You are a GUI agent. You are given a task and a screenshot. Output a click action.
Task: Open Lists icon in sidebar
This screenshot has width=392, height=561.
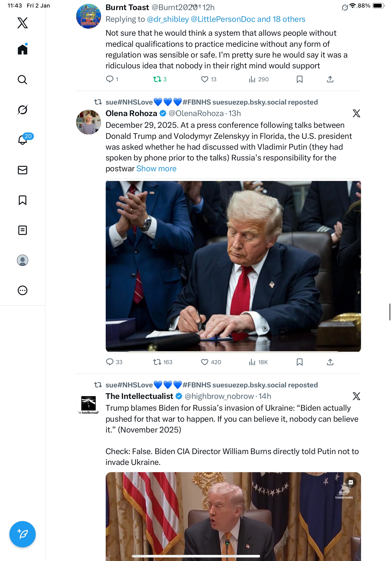pyautogui.click(x=23, y=230)
